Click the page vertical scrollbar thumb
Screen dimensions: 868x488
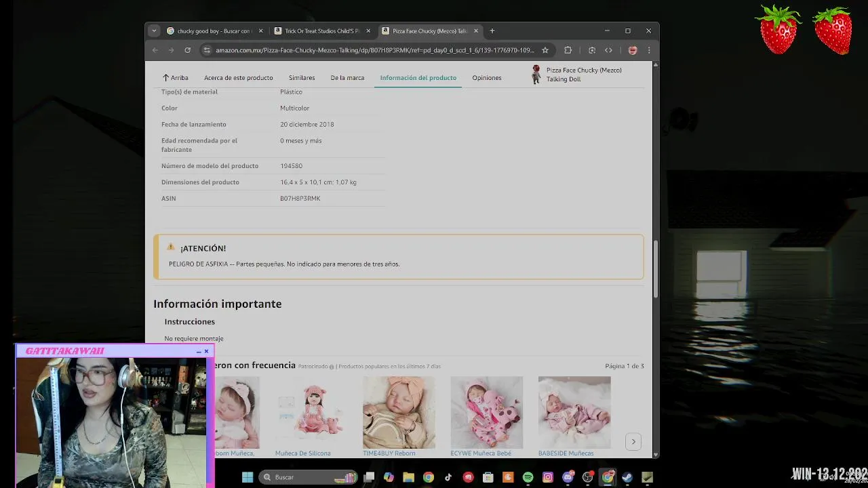pyautogui.click(x=656, y=268)
